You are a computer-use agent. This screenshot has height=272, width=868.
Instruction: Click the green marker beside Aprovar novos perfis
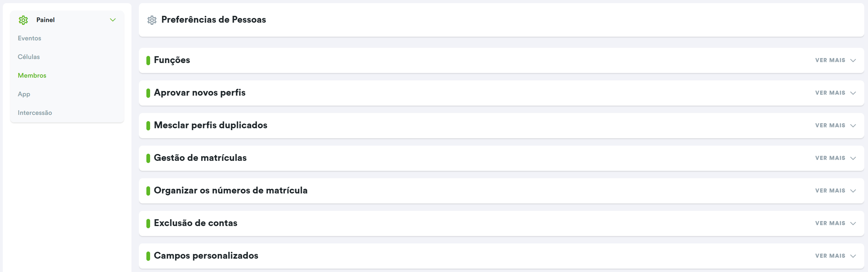148,93
